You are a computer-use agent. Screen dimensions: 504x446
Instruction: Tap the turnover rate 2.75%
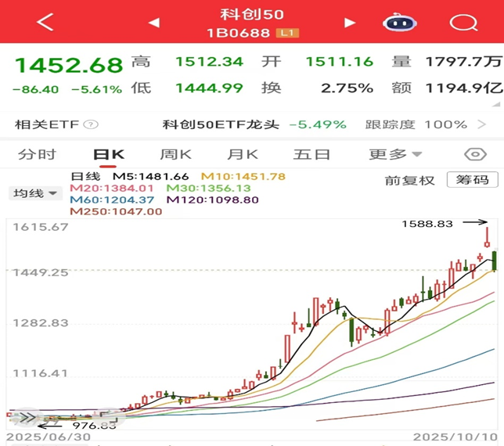tap(347, 88)
